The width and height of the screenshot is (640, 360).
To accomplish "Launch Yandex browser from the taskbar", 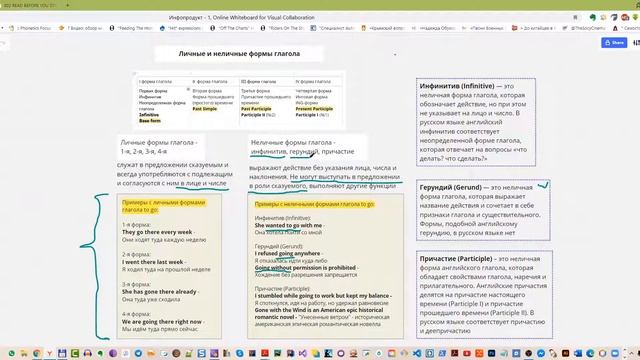I will point(49,353).
